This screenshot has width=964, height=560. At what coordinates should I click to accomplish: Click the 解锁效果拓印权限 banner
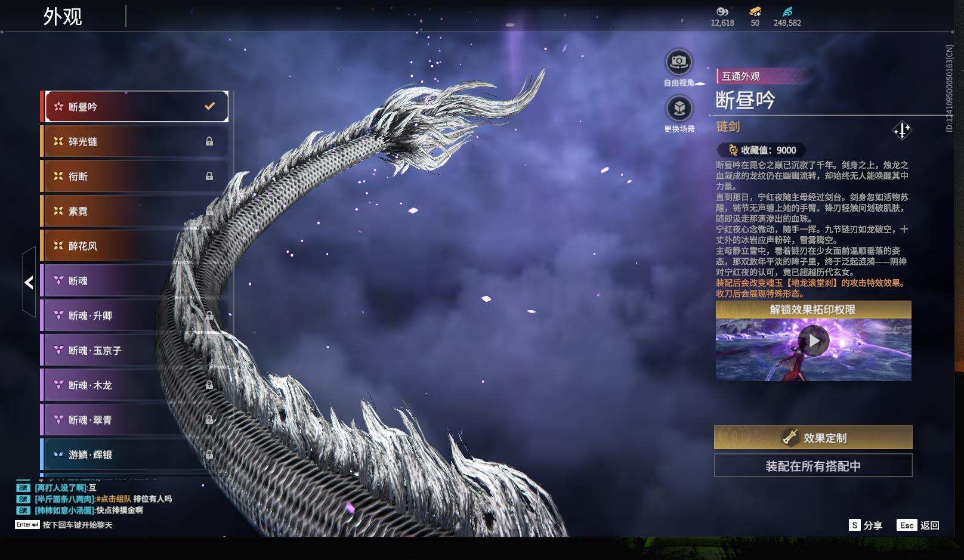click(813, 310)
